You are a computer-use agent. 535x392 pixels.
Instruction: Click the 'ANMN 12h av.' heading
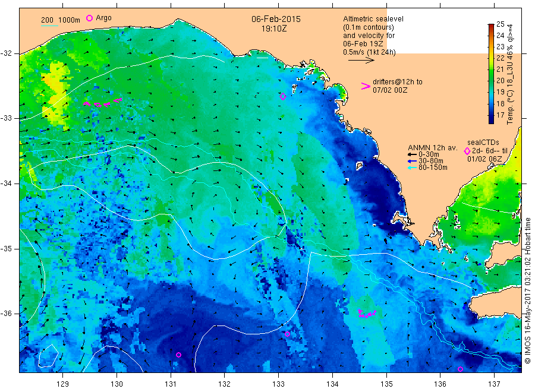(433, 148)
